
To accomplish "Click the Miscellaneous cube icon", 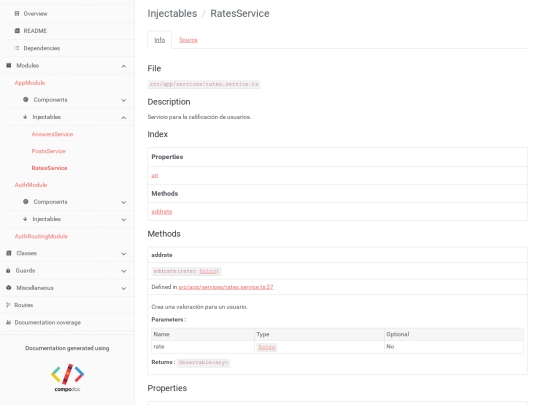I will click(9, 288).
